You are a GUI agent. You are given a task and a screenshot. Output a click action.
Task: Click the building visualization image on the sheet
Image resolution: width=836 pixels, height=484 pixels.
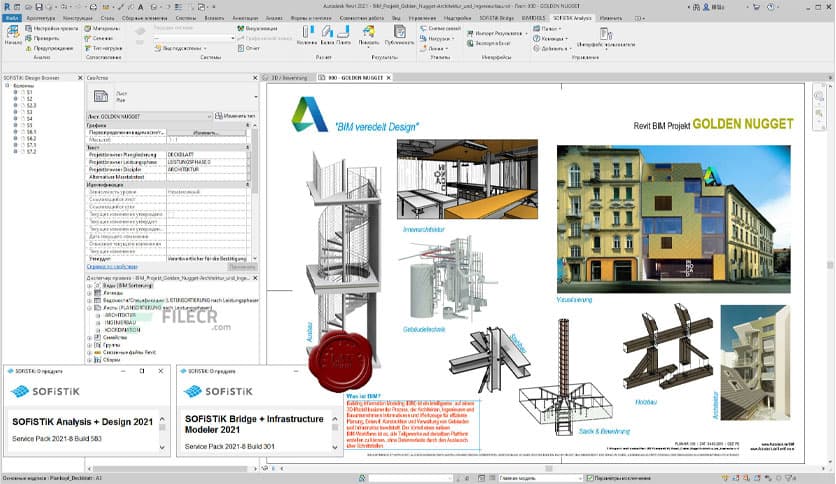[673, 219]
